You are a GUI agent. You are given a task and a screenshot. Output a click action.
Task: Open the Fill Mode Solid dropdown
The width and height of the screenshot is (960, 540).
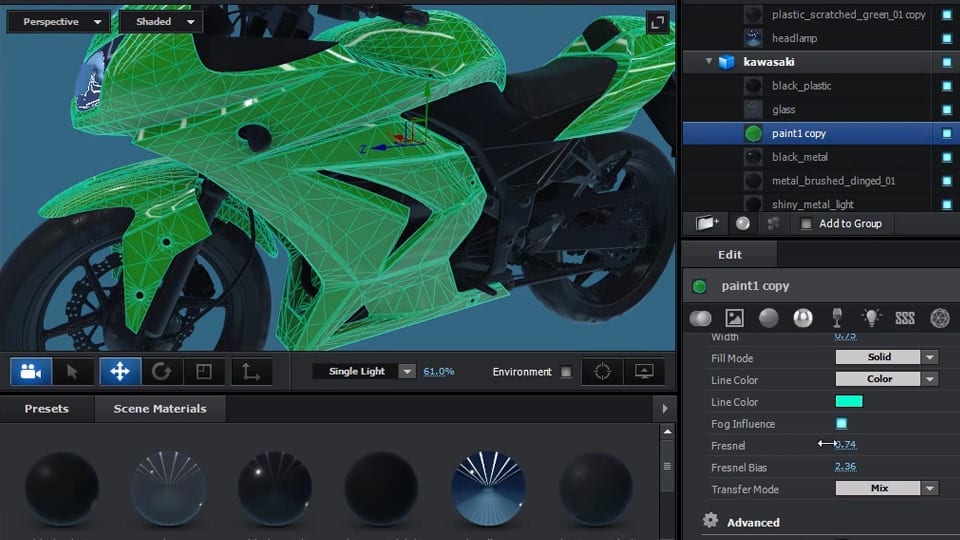point(886,357)
